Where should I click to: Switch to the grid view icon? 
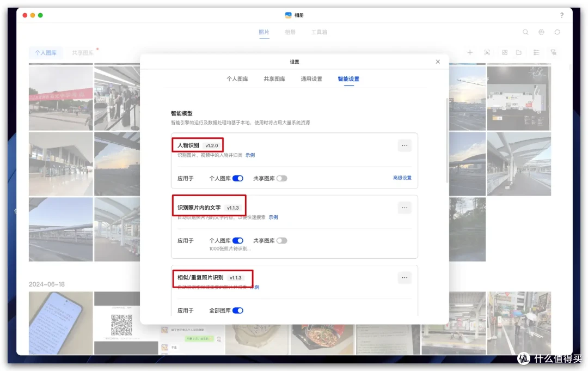pyautogui.click(x=505, y=52)
